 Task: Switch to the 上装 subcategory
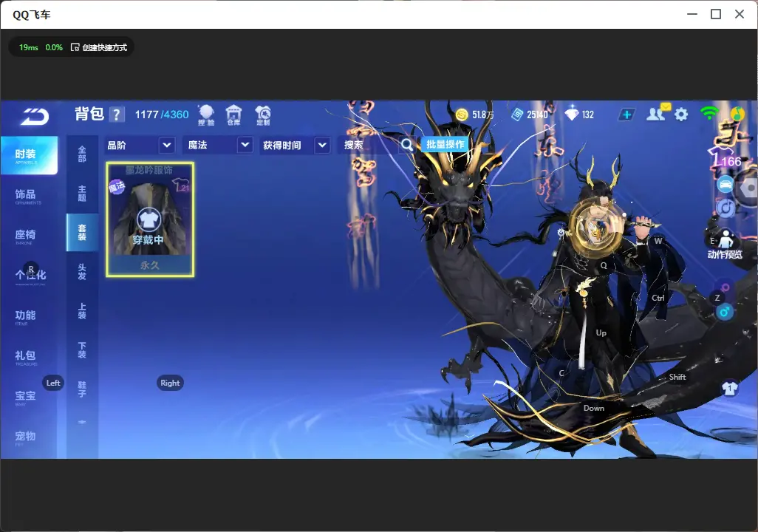(x=82, y=311)
